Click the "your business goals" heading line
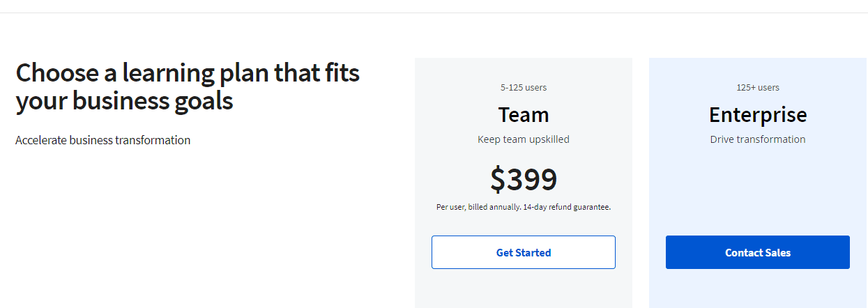This screenshot has height=308, width=868. [124, 102]
